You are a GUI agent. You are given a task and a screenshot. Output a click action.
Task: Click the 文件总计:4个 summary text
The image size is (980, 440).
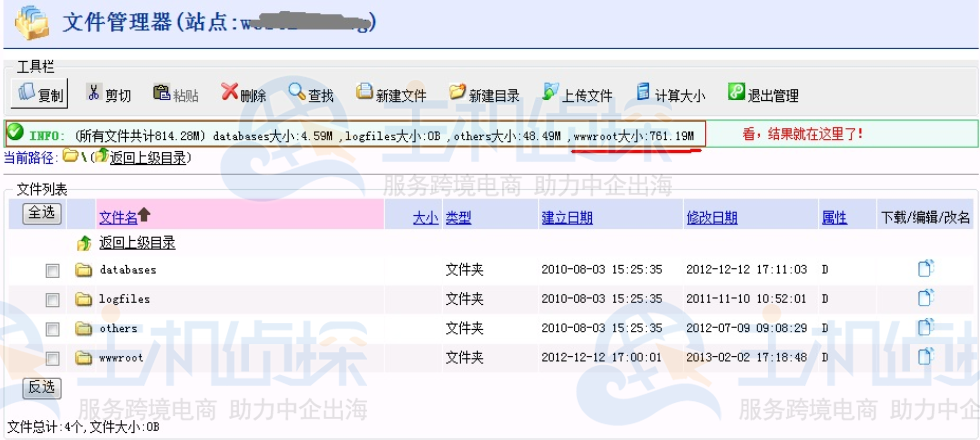(x=44, y=428)
